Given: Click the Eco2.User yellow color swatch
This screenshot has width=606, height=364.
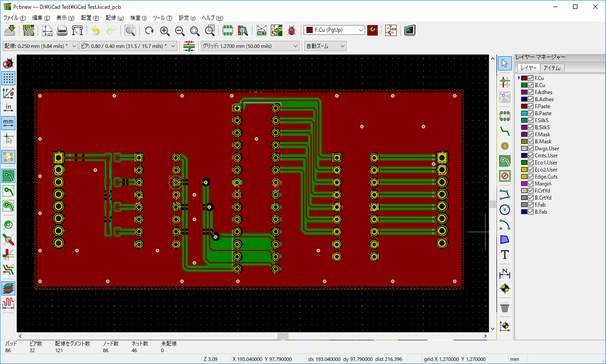Looking at the screenshot, I should [x=524, y=170].
